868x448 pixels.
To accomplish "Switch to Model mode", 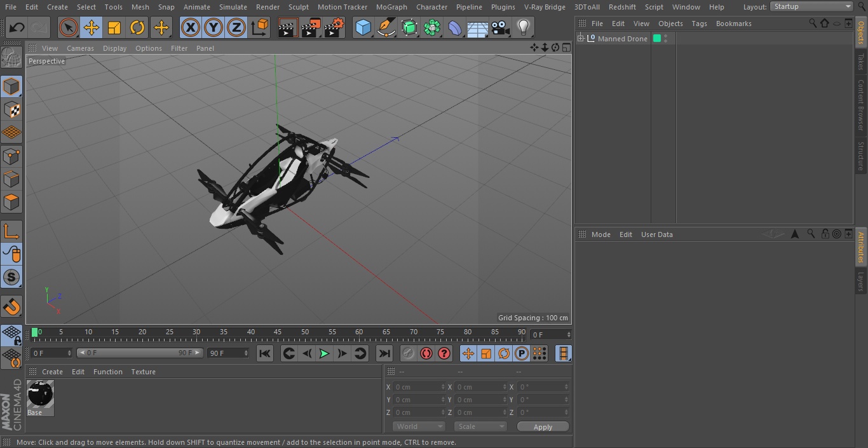I will click(11, 86).
